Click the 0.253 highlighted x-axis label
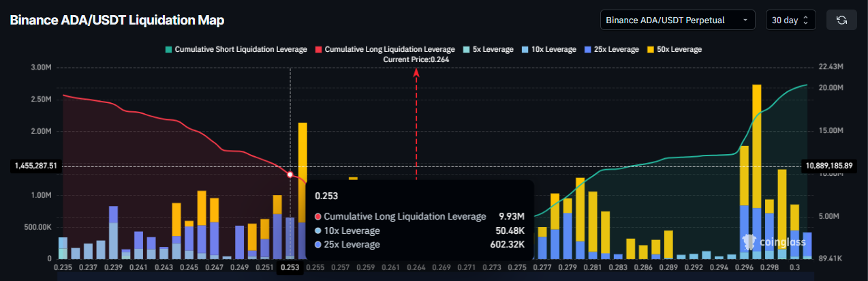The width and height of the screenshot is (868, 281). (290, 269)
